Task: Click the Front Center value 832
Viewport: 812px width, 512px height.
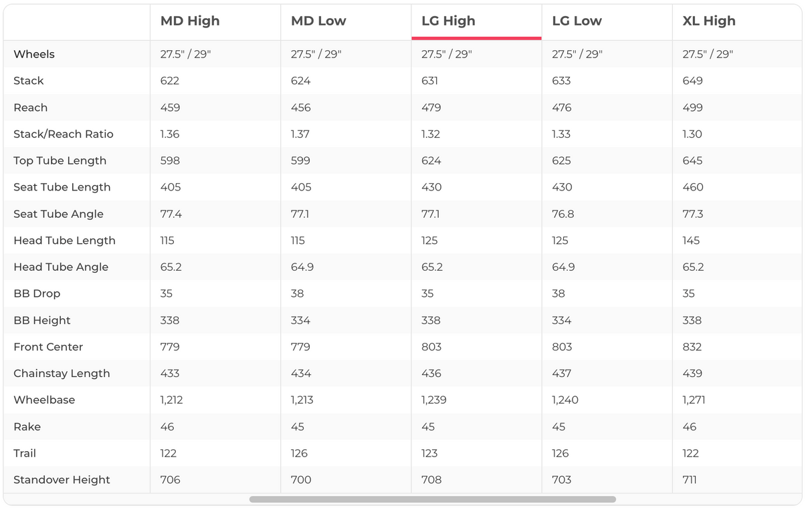Action: click(x=692, y=347)
